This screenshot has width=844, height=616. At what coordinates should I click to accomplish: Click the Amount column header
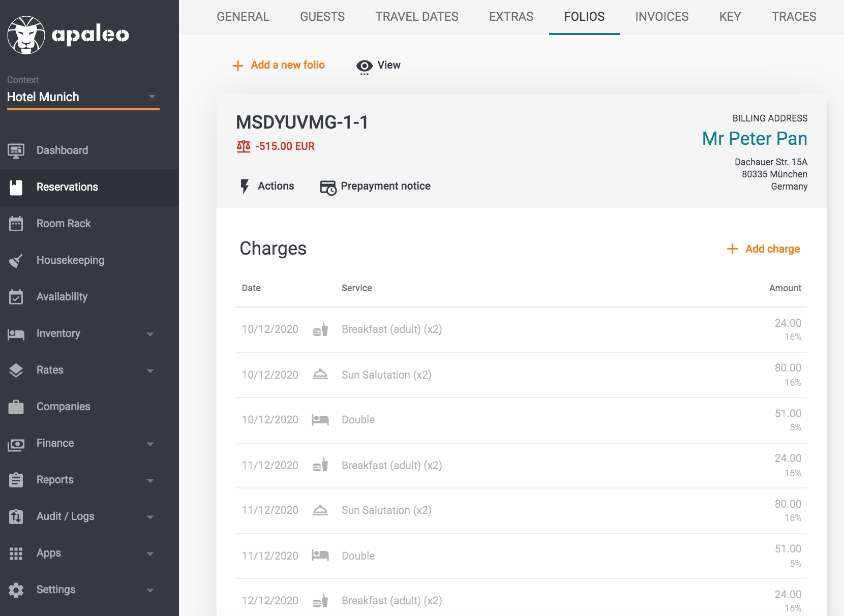click(x=785, y=288)
